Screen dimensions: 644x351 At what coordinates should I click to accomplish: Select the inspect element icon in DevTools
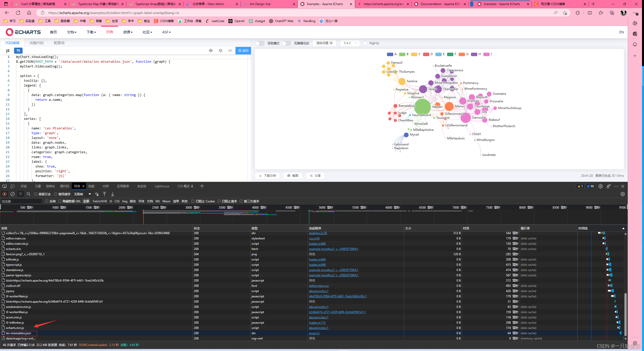[x=4, y=186]
